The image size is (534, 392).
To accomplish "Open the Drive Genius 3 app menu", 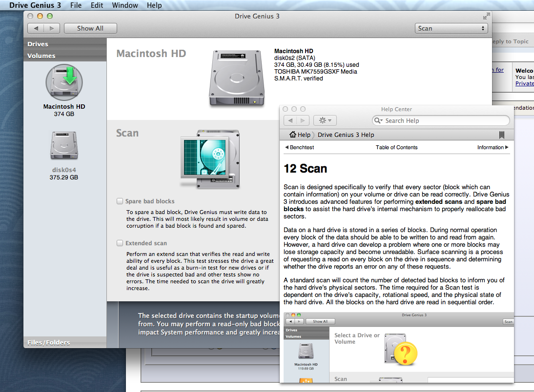I will [x=35, y=5].
